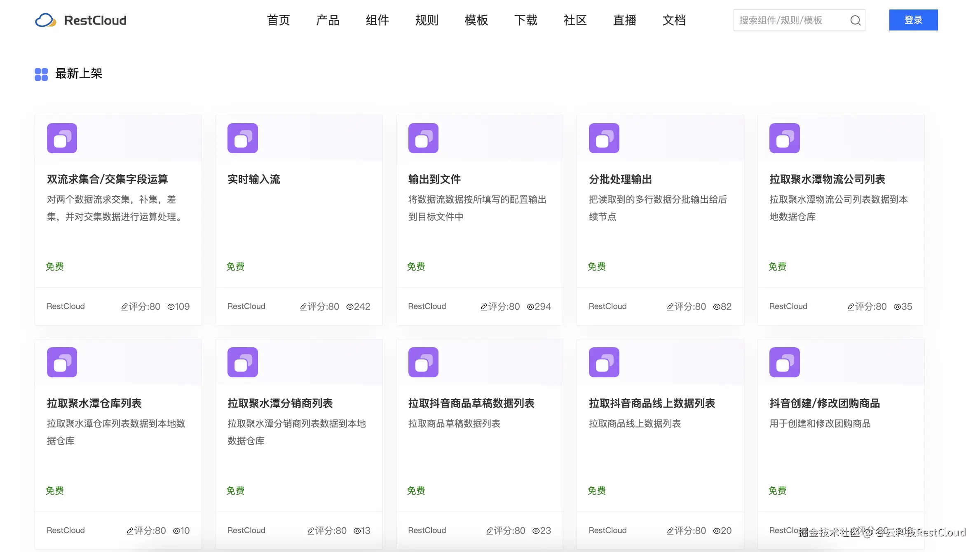Click rating pencil icon on 分批处理输出 card
Image resolution: width=980 pixels, height=552 pixels.
(670, 307)
